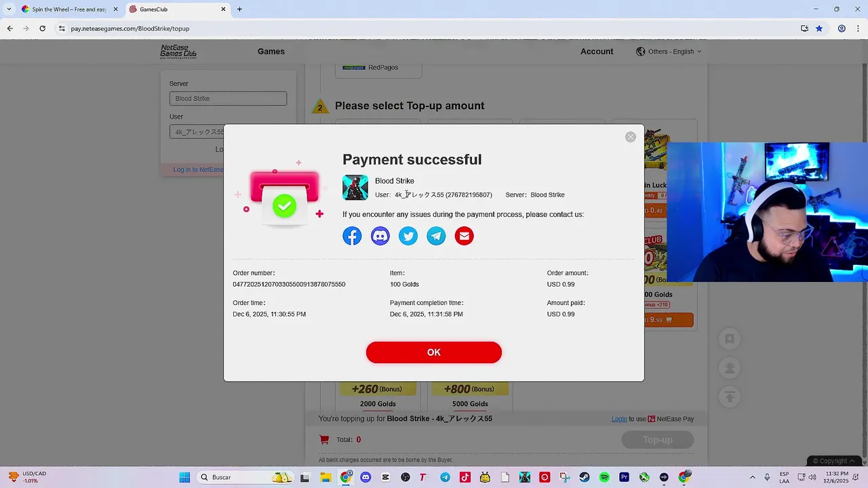Screen dimensions: 868x488
Task: Open the install app icon in address bar
Action: click(804, 28)
